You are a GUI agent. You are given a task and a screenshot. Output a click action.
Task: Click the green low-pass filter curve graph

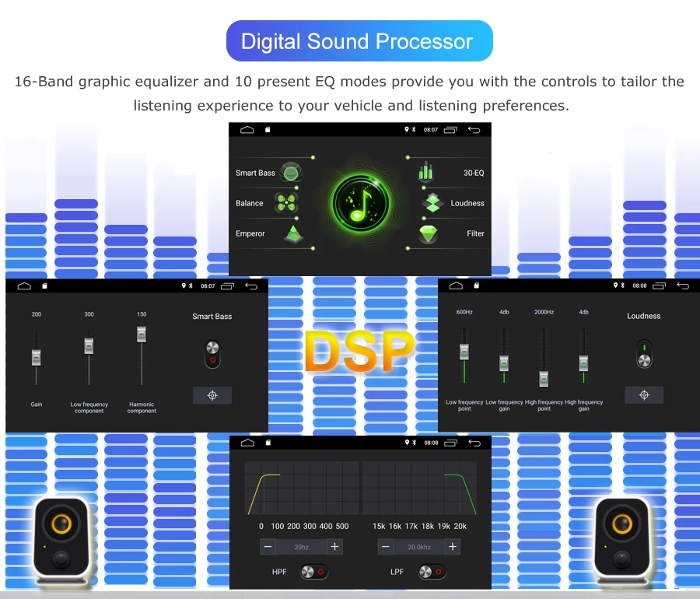click(x=420, y=489)
